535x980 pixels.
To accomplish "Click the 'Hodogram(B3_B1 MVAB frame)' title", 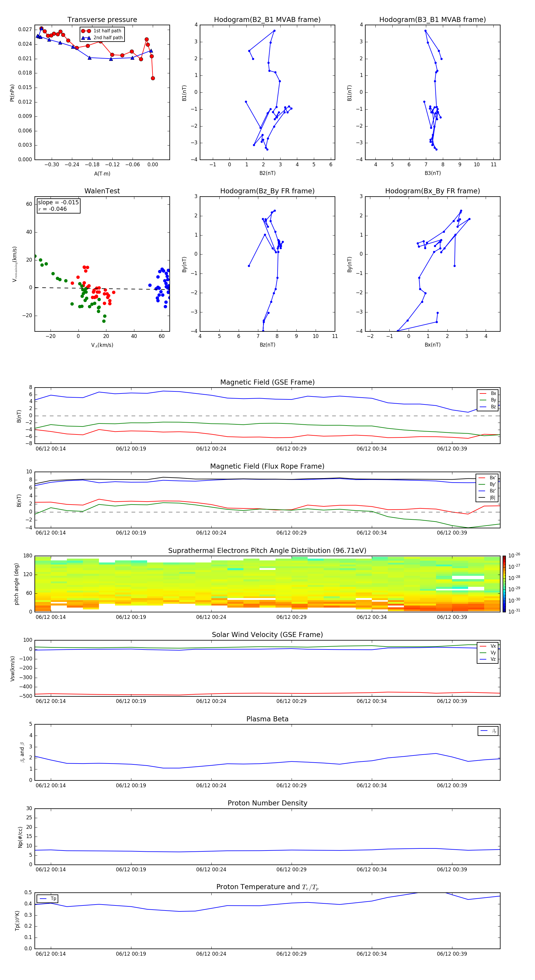I will click(432, 19).
